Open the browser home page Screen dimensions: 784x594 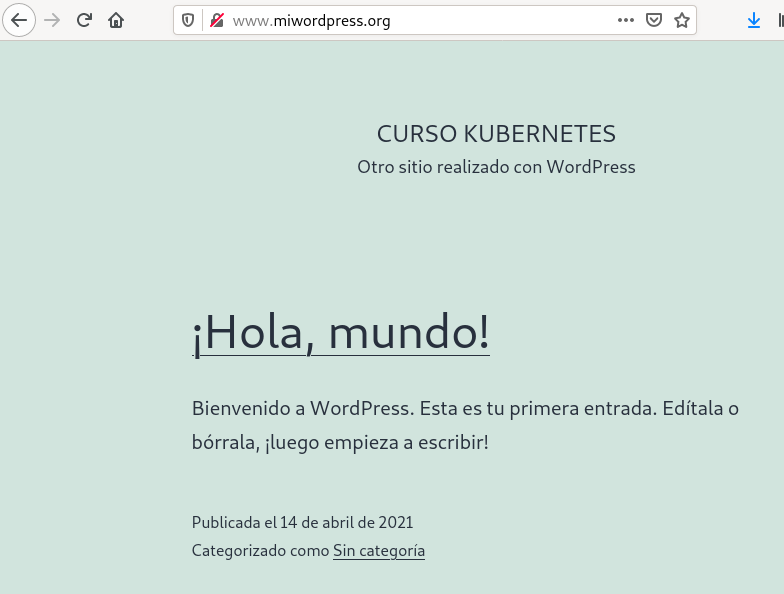(116, 20)
